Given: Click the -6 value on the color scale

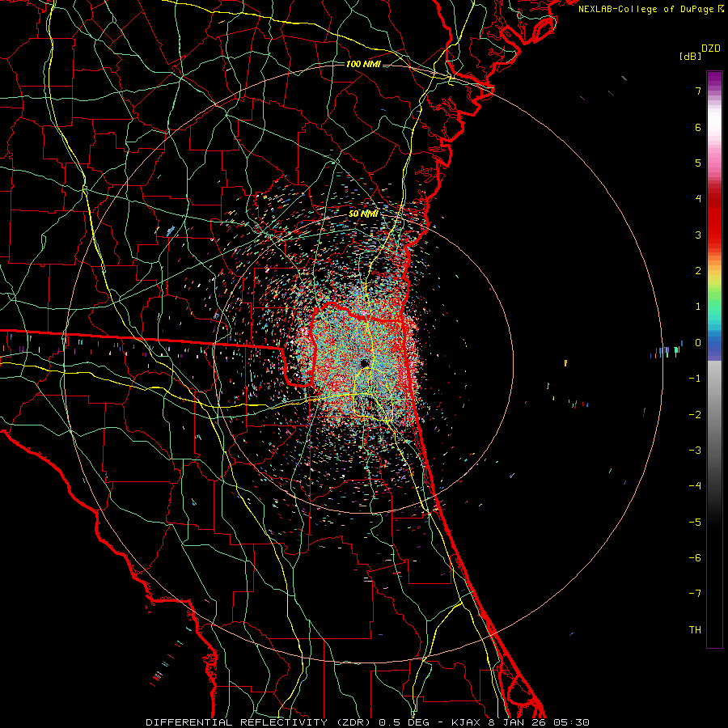Looking at the screenshot, I should point(695,558).
